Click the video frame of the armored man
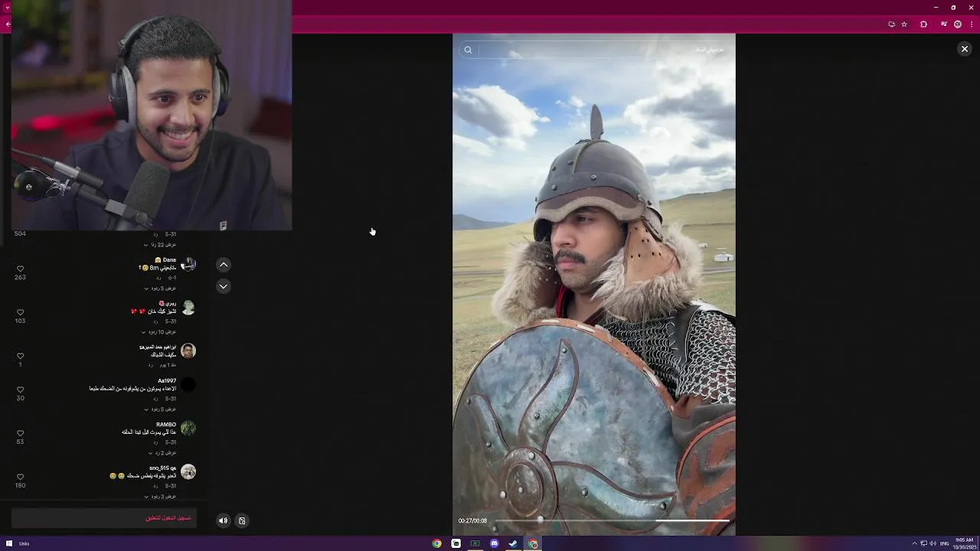The height and width of the screenshot is (551, 980). (594, 283)
